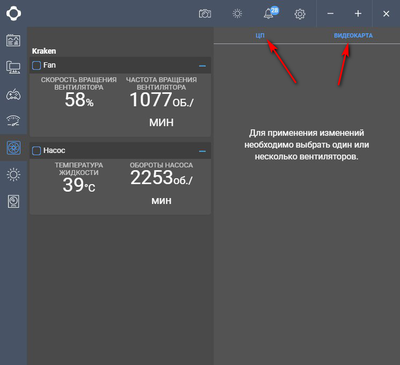Open the overclocking gauge sidebar icon
This screenshot has width=400, height=365.
(x=13, y=120)
